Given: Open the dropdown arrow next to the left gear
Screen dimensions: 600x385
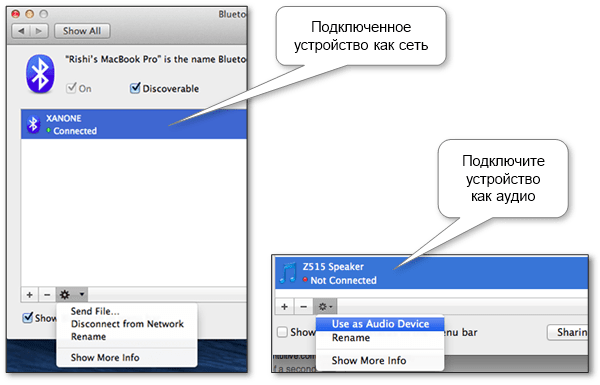Looking at the screenshot, I should pyautogui.click(x=82, y=295).
